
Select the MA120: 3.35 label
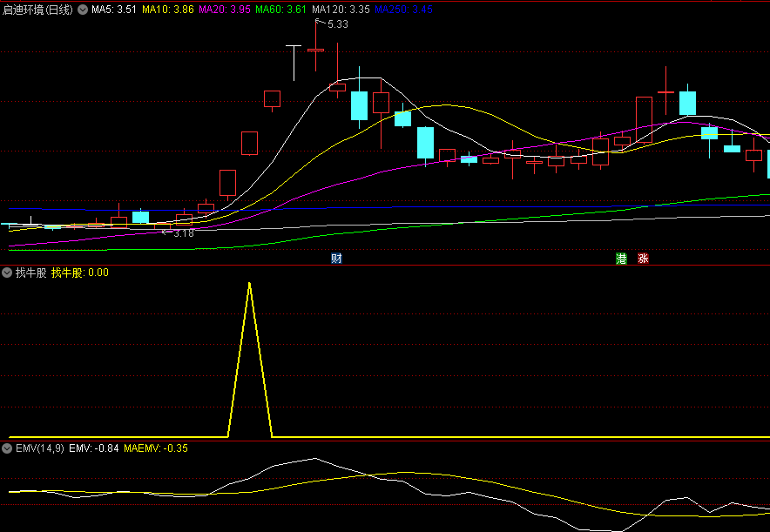coord(341,10)
